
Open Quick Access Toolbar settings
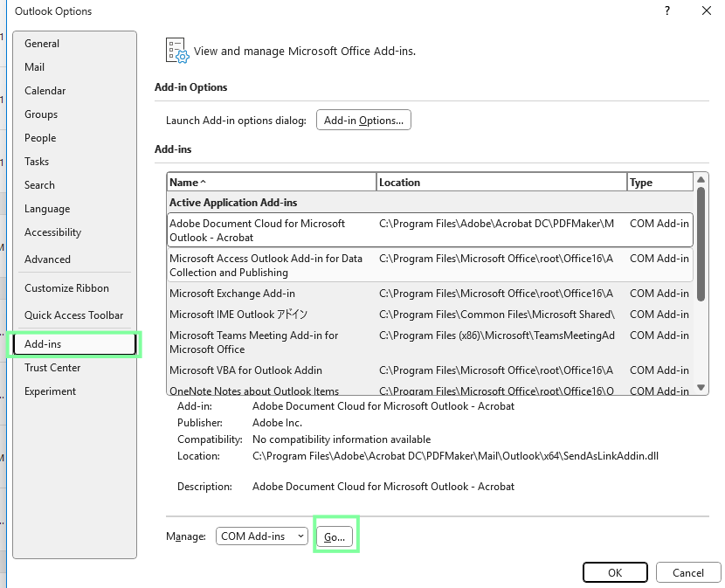click(x=75, y=315)
